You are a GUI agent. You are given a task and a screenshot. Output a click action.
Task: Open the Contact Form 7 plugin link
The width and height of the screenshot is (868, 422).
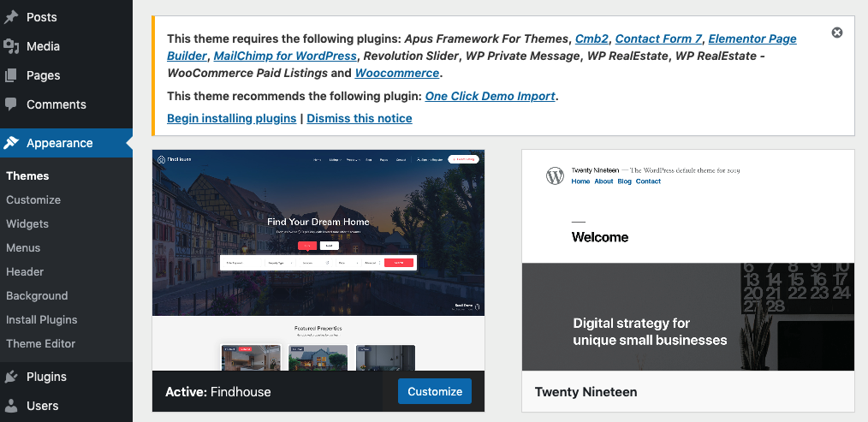click(658, 39)
